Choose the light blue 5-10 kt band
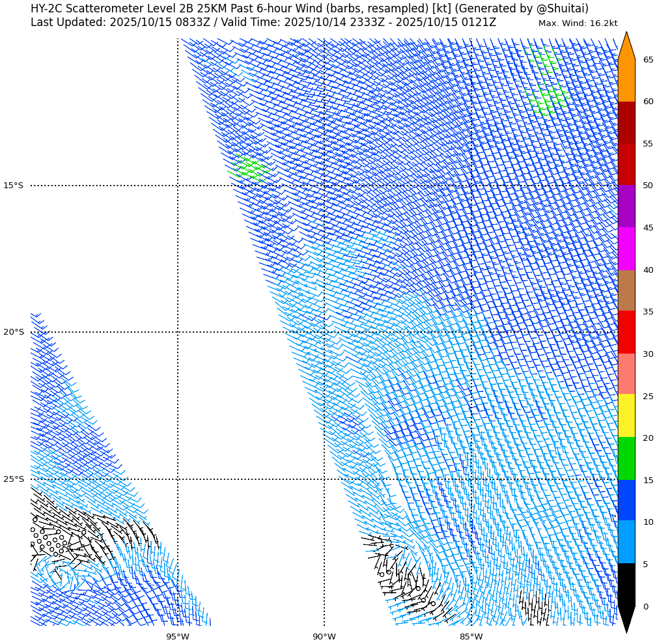Screen dimensions: 657x644 click(626, 542)
